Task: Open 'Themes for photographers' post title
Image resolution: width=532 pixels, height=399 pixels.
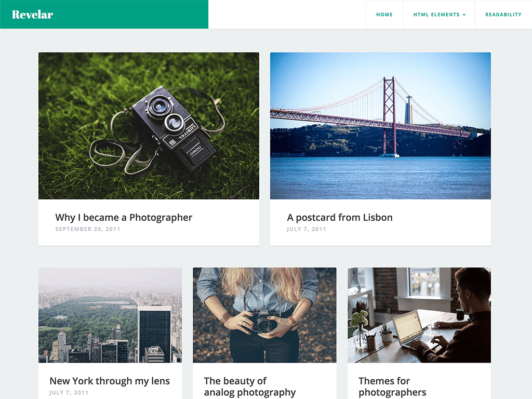Action: pyautogui.click(x=392, y=387)
